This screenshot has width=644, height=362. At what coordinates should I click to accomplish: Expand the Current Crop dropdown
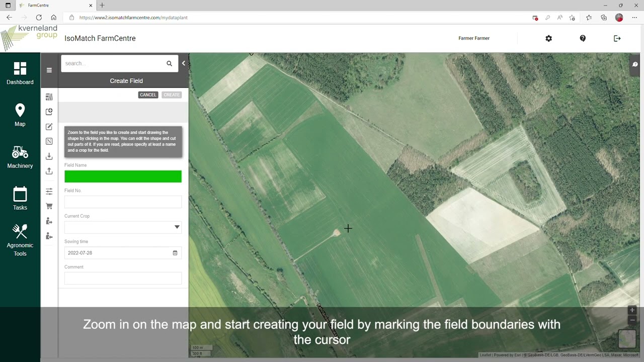177,227
